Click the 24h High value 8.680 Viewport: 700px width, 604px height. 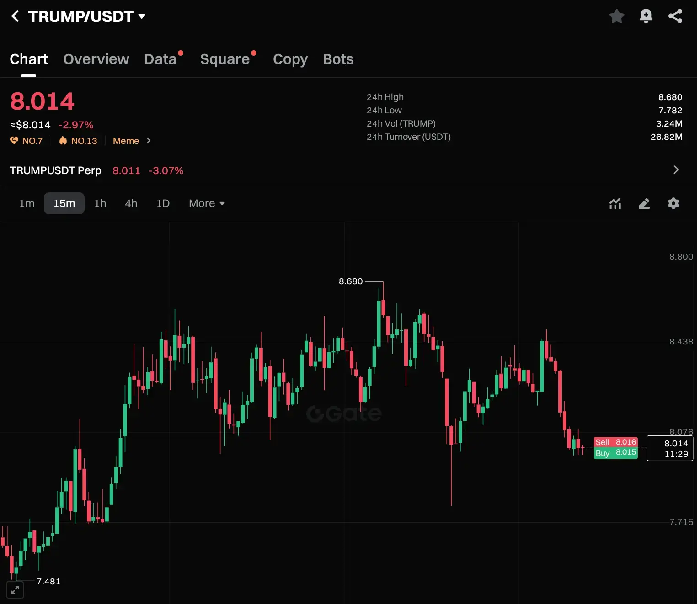670,97
